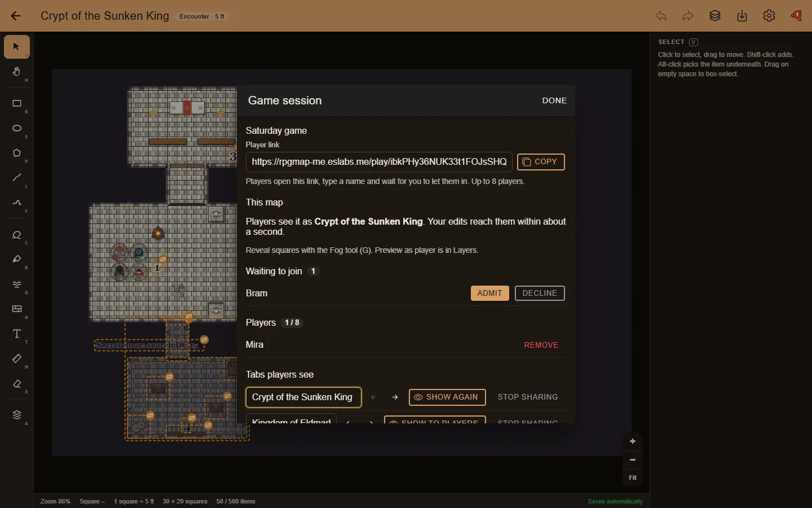Remove Mira from players
The image size is (812, 508).
click(x=541, y=345)
